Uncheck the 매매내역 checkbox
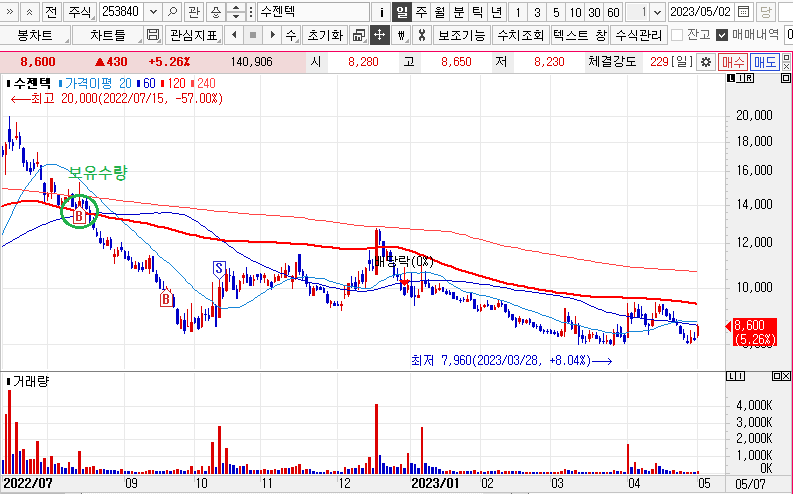The height and width of the screenshot is (494, 793). [722, 35]
